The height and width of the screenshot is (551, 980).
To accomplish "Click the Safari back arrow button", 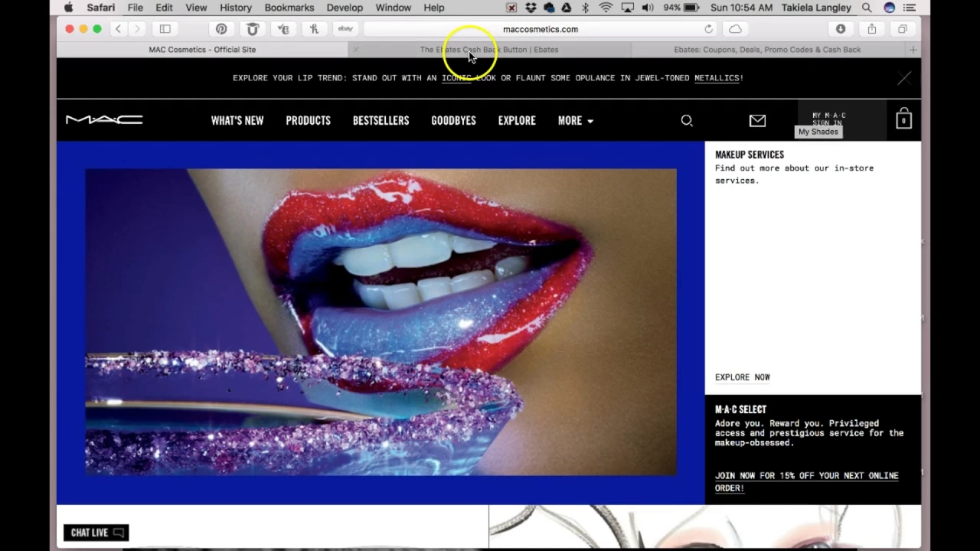I will tap(118, 29).
